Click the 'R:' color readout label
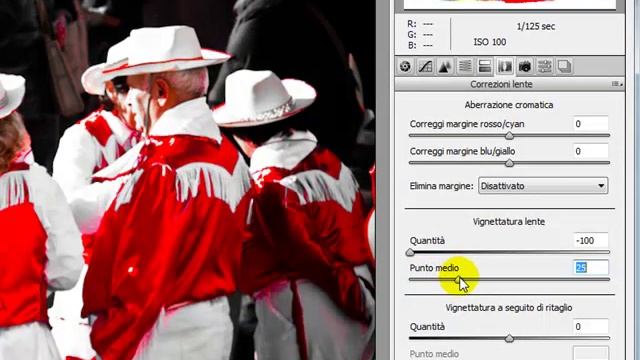640x360 pixels. [412, 24]
